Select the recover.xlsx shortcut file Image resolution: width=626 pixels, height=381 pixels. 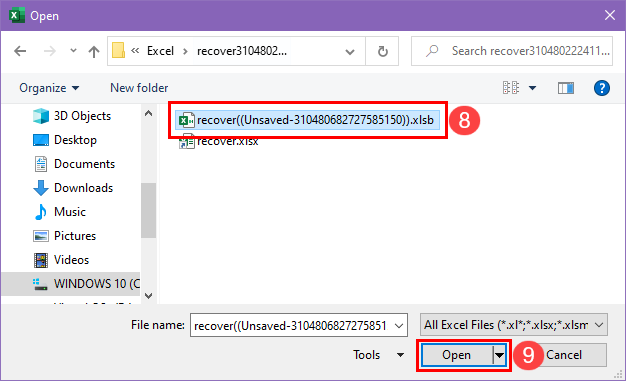pos(219,141)
